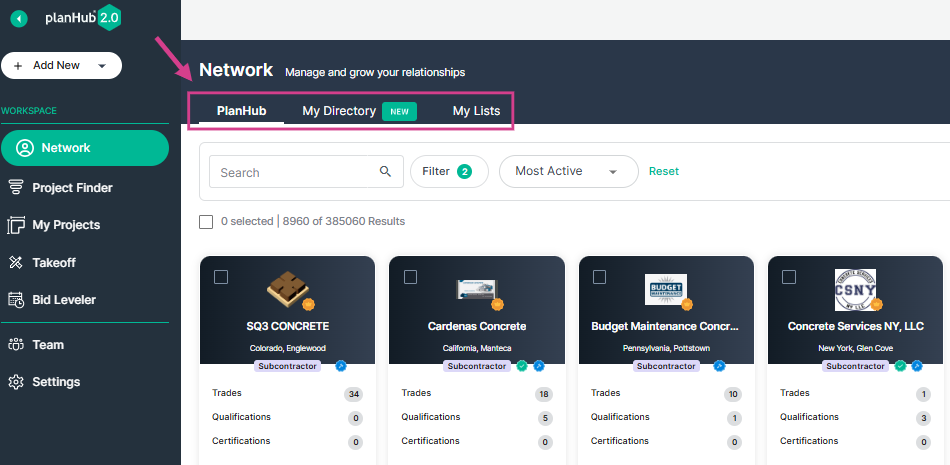Open the Cardenas Concrete company name
Screen dimensions: 950x465
coord(477,326)
